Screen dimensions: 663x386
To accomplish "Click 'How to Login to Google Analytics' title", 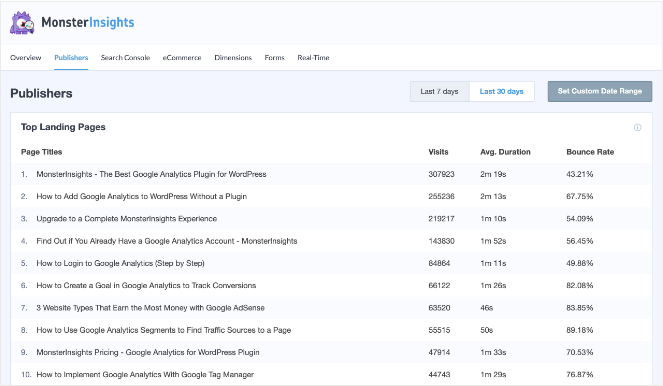I will coord(121,263).
